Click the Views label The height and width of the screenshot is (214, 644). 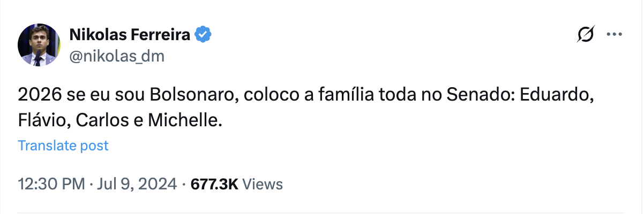pyautogui.click(x=263, y=185)
